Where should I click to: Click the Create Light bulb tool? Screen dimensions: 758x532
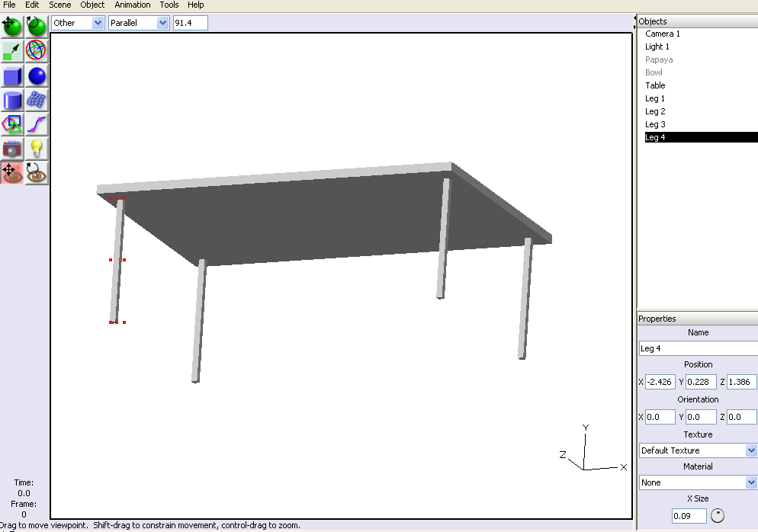[37, 149]
